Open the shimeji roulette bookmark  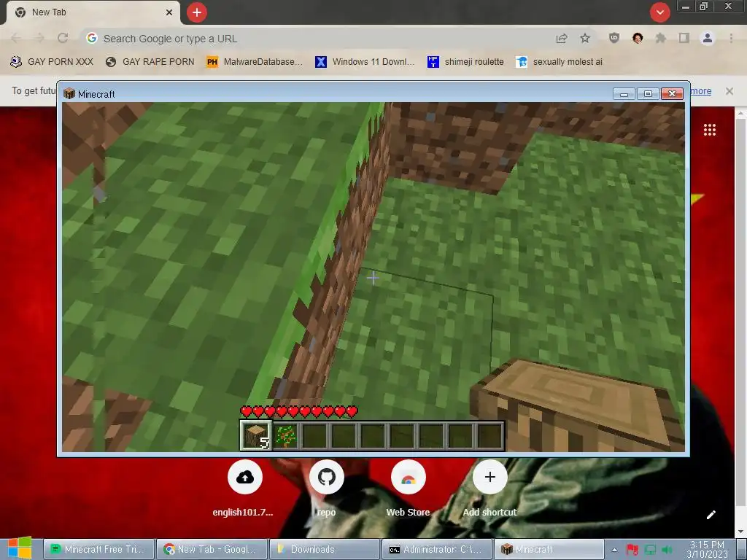465,62
